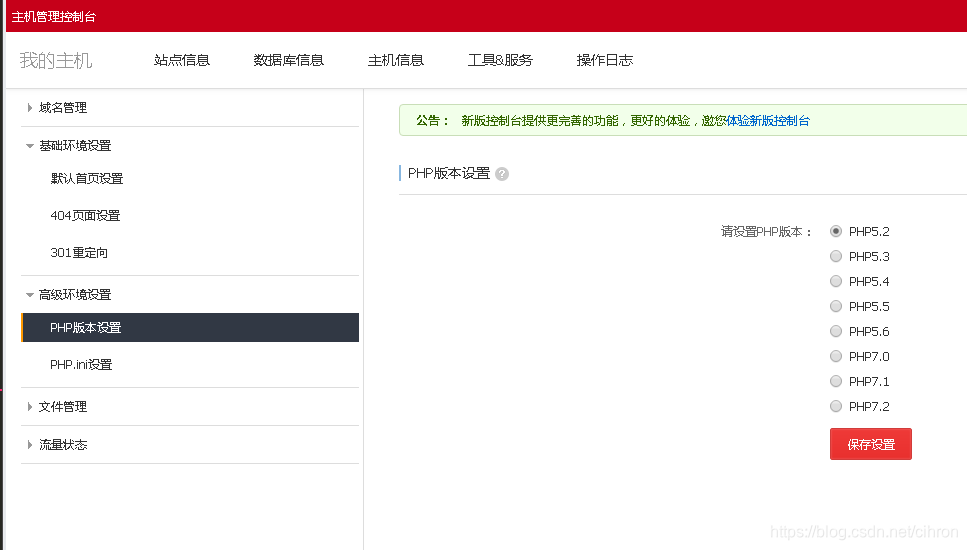Expand the 流量状态 section arrow
This screenshot has width=967, height=550.
(x=30, y=445)
